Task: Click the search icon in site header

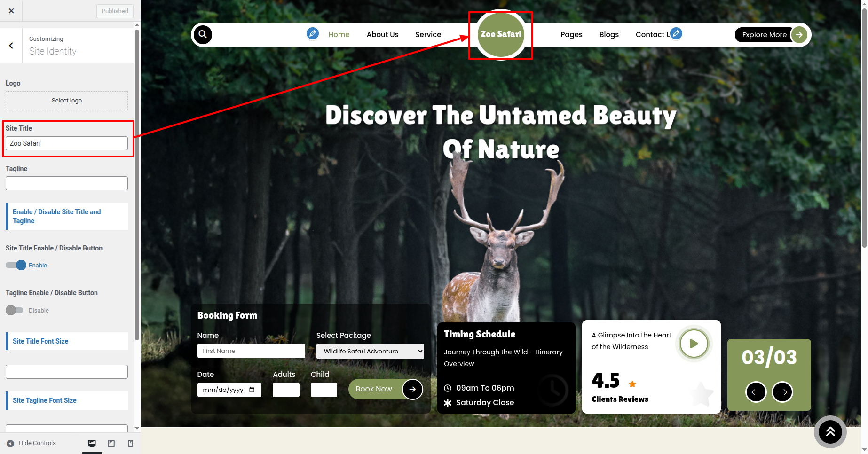Action: point(203,34)
